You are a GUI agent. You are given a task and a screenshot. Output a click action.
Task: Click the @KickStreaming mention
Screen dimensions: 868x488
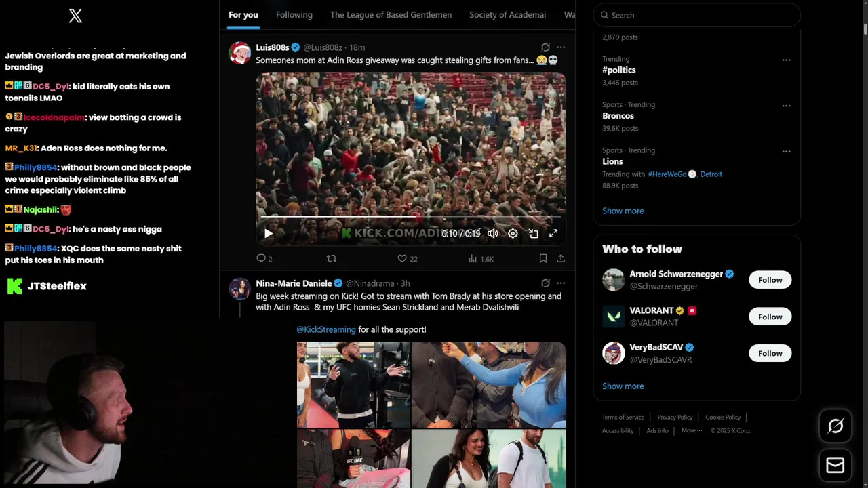tap(326, 329)
